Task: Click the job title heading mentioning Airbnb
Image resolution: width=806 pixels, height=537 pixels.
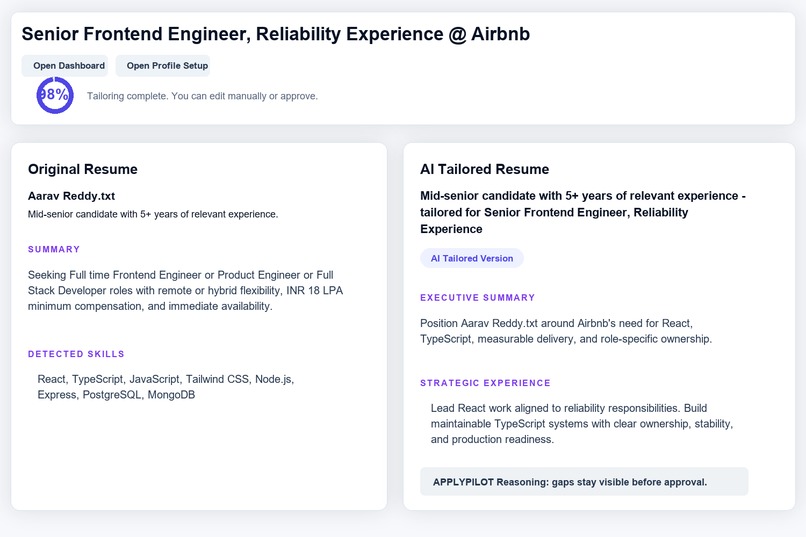Action: point(276,34)
